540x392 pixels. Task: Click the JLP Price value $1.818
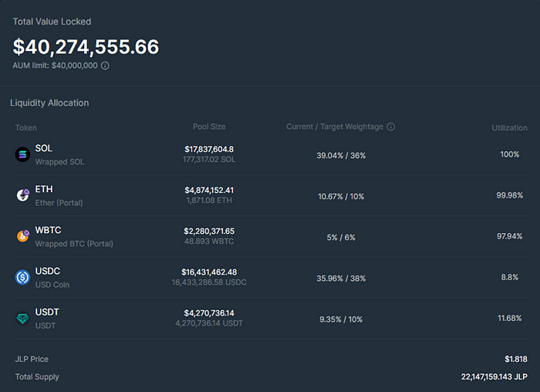(515, 360)
